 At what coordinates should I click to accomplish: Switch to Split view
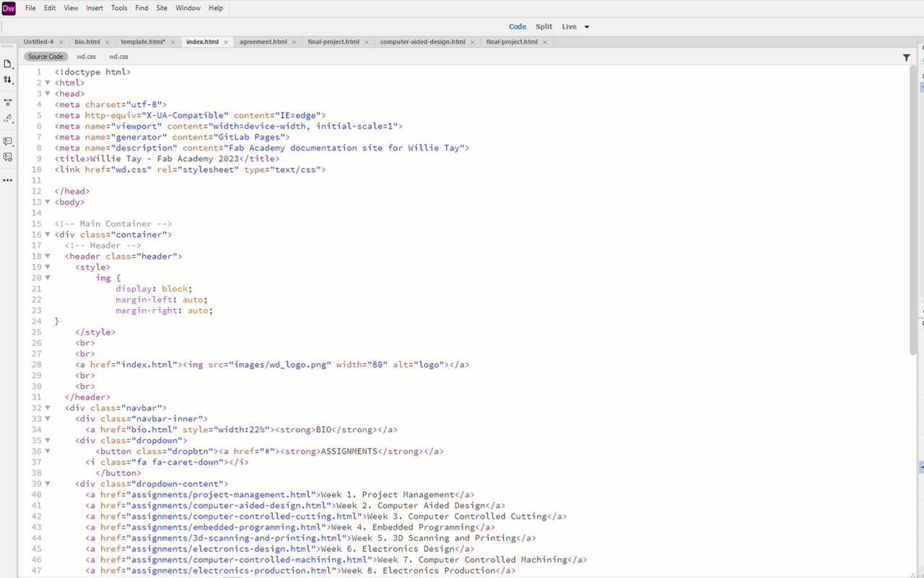[x=544, y=27]
